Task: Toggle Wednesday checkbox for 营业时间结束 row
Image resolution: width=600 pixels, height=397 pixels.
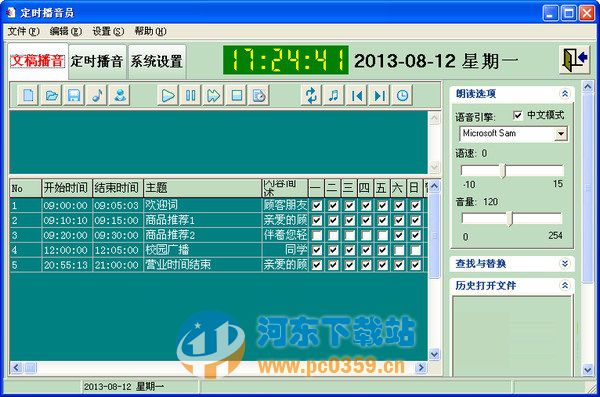Action: 350,265
